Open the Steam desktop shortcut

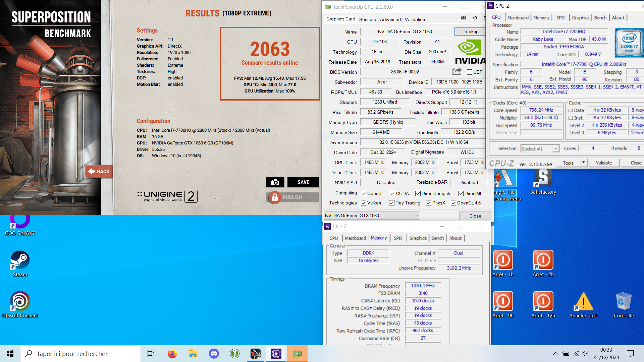point(20,264)
